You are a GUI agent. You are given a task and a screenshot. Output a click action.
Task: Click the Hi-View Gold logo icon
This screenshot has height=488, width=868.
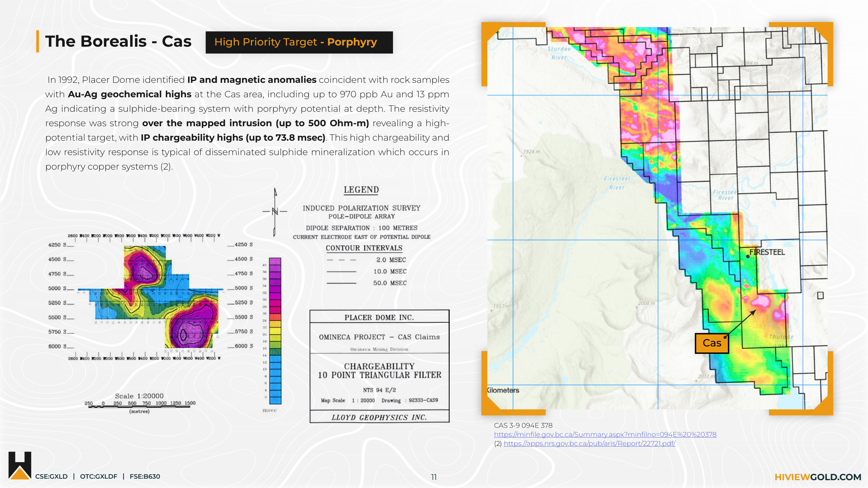point(20,465)
